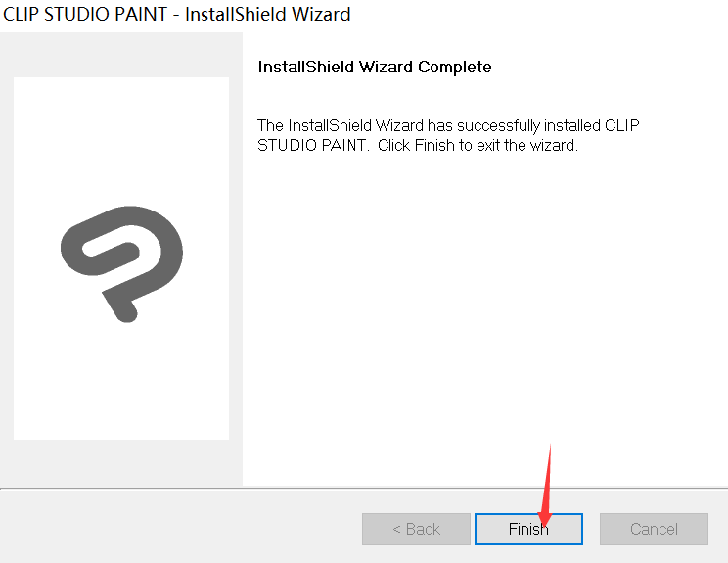Screen dimensions: 728x563
Task: Click the word 'Finish' inside the message text
Action: pos(434,145)
